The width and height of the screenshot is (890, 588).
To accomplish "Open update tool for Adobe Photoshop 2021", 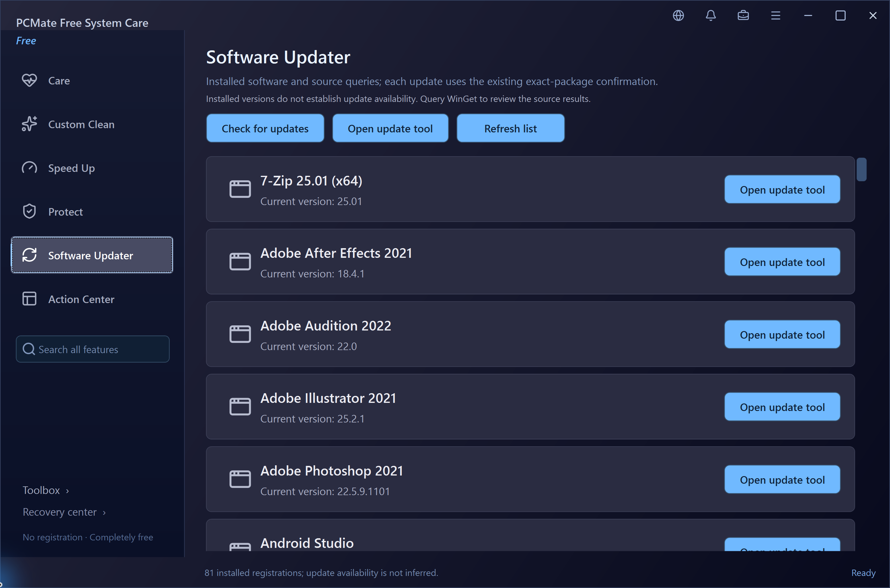I will pos(782,480).
